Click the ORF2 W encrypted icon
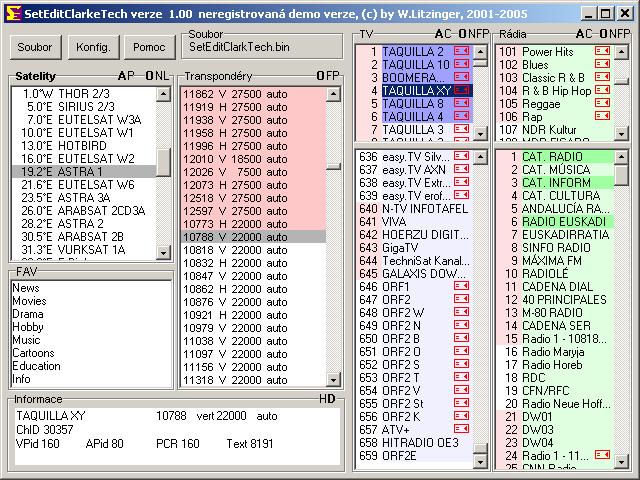 (462, 312)
